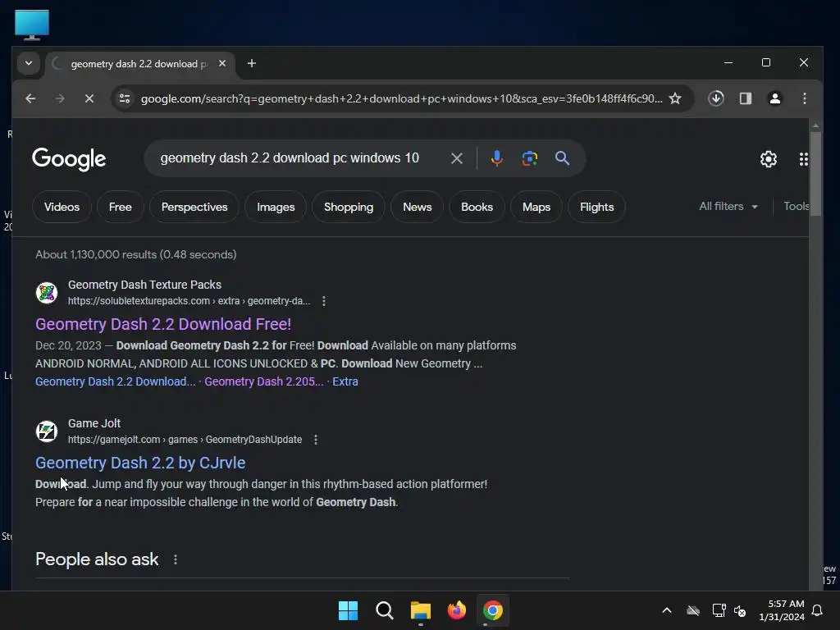Click into the Google search input field
840x630 pixels.
pyautogui.click(x=290, y=158)
